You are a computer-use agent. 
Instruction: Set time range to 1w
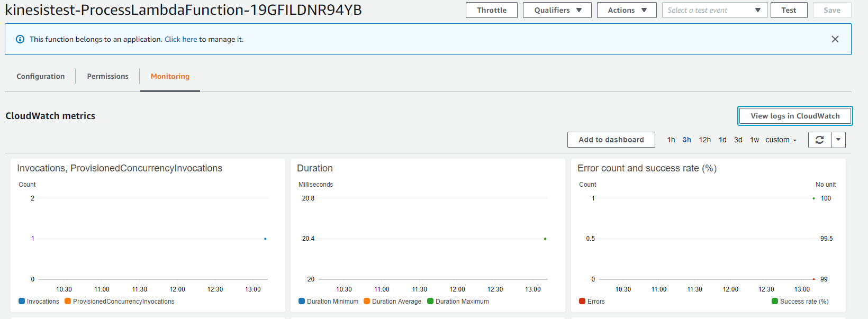(754, 140)
